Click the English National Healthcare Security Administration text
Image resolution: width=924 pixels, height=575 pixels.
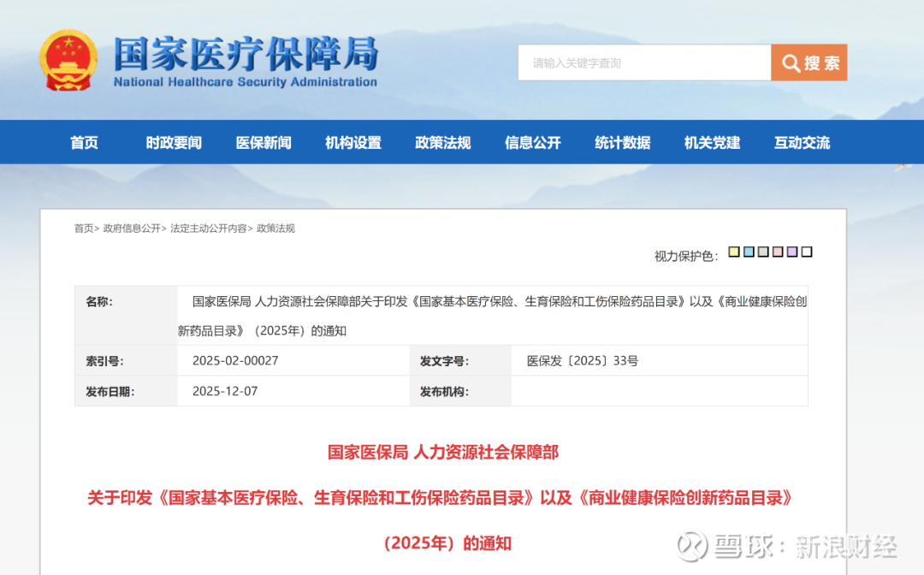click(246, 82)
